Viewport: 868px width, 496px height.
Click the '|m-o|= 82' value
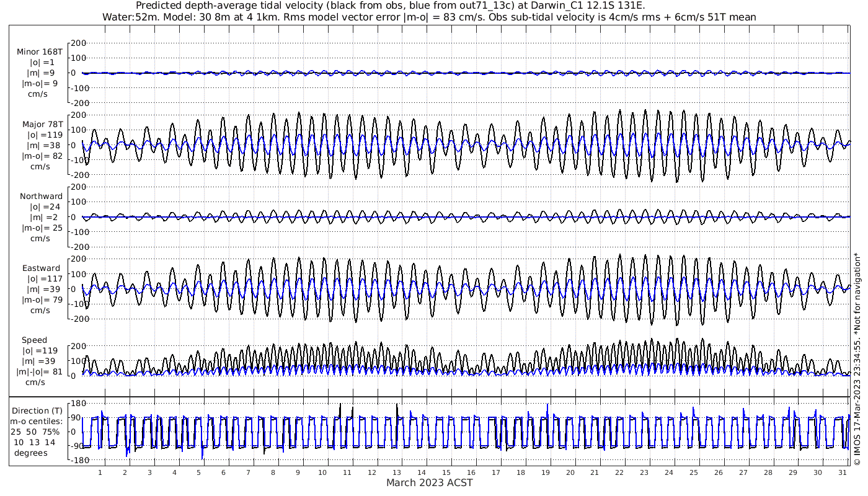click(42, 156)
